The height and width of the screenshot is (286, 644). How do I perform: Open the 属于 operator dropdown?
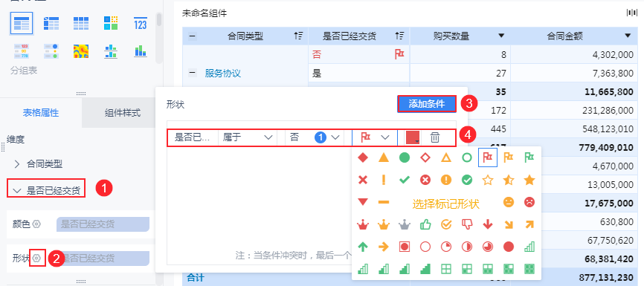(248, 137)
